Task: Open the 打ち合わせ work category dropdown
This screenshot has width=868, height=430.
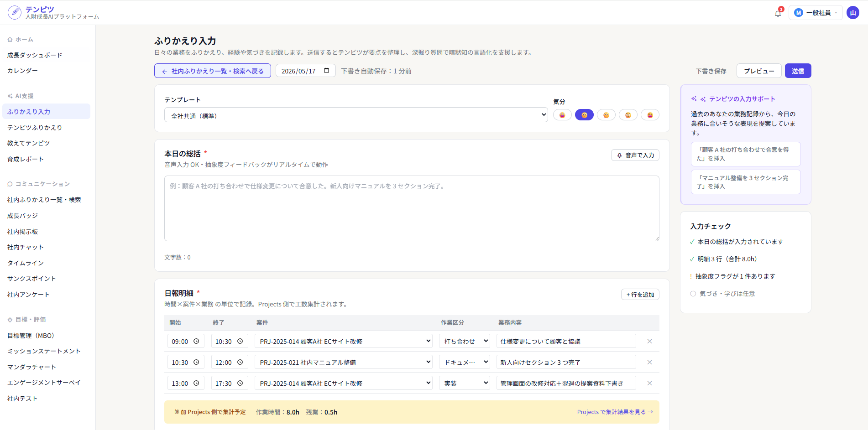Action: click(465, 341)
